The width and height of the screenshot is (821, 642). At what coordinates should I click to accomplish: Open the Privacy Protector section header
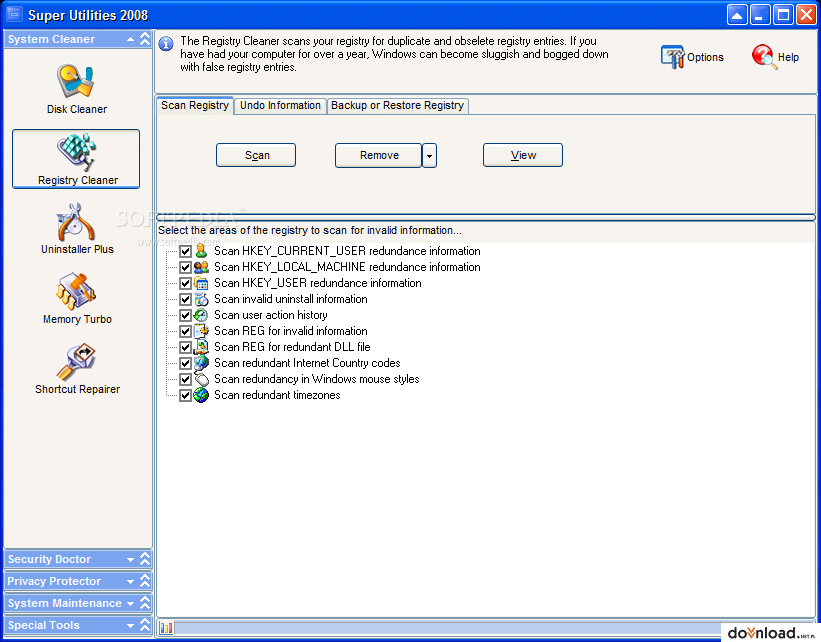(x=78, y=581)
